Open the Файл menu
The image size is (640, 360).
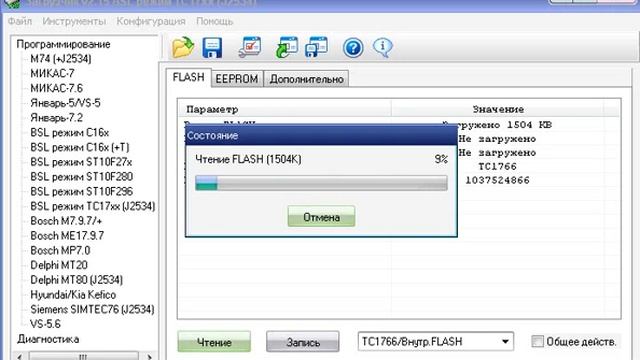[x=20, y=21]
